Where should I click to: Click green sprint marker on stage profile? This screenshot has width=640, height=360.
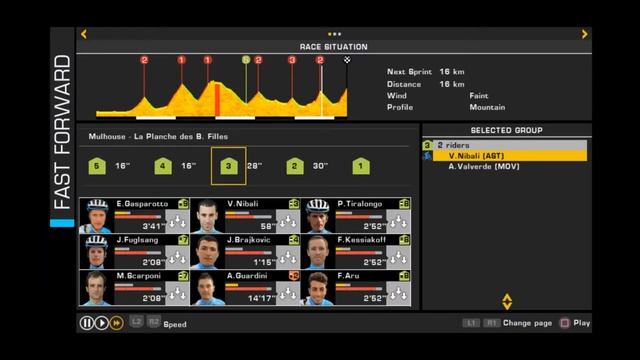[x=246, y=60]
